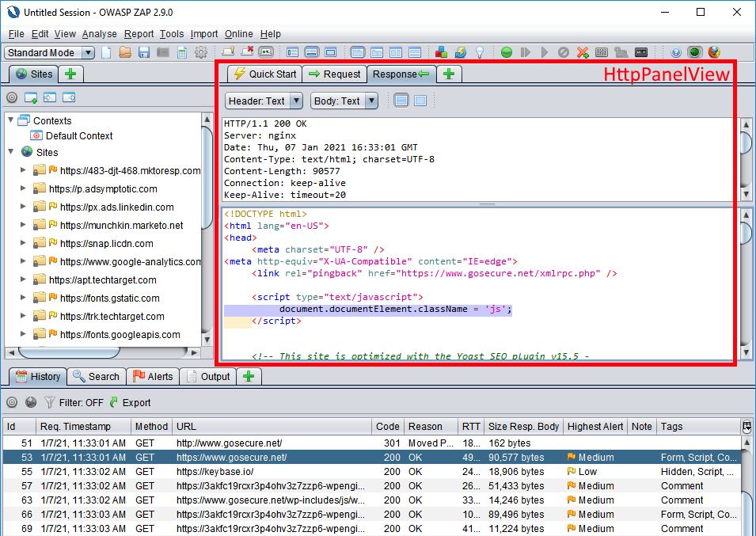
Task: Open the Analyse menu
Action: pos(99,34)
